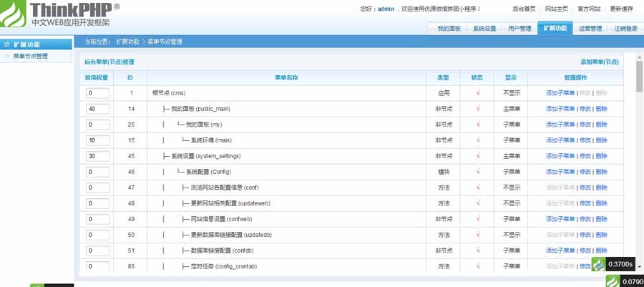Viewport: 644px width, 287px height.
Task: Click 删除 for 系统配置 (Config) row
Action: pos(601,172)
